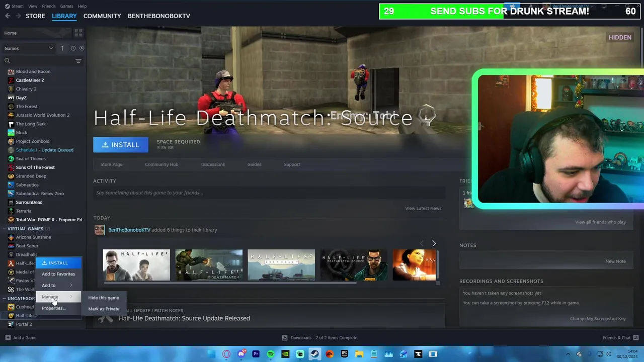This screenshot has width=644, height=362.
Task: Select Arizona Sunshine in Virtual Games
Action: point(33,237)
